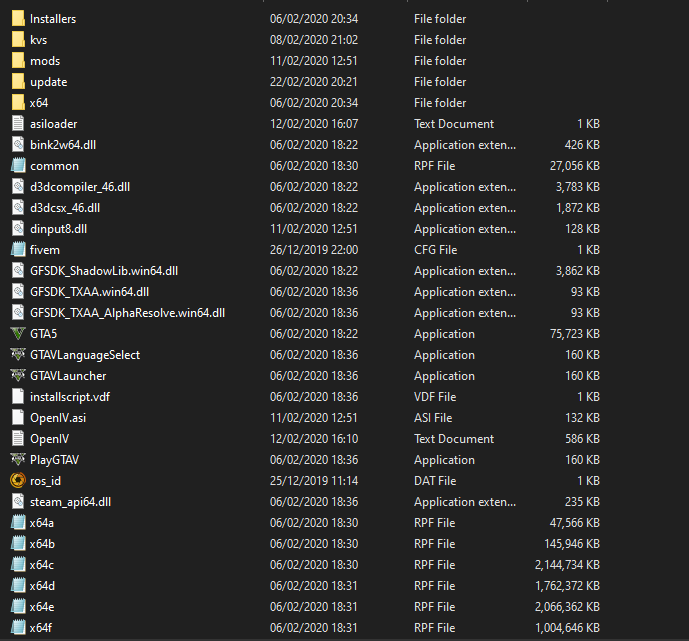Click the common RPF file icon
The width and height of the screenshot is (689, 641).
[x=17, y=166]
